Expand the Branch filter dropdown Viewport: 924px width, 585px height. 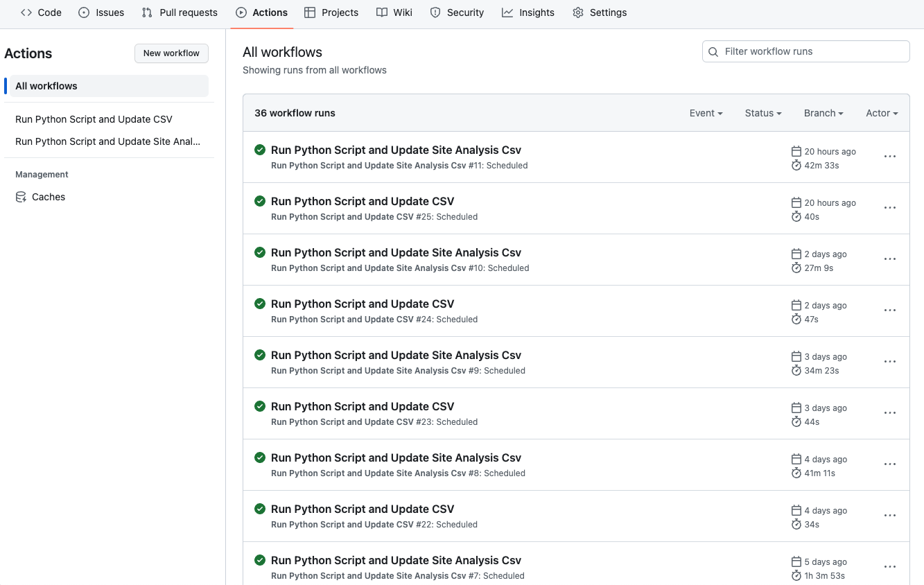click(823, 113)
